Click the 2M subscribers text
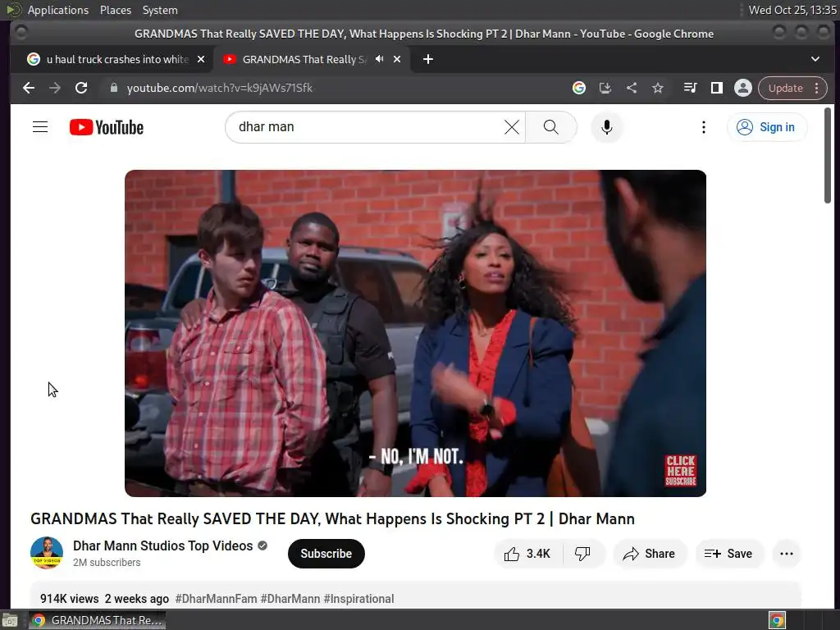The image size is (840, 630). 107,562
